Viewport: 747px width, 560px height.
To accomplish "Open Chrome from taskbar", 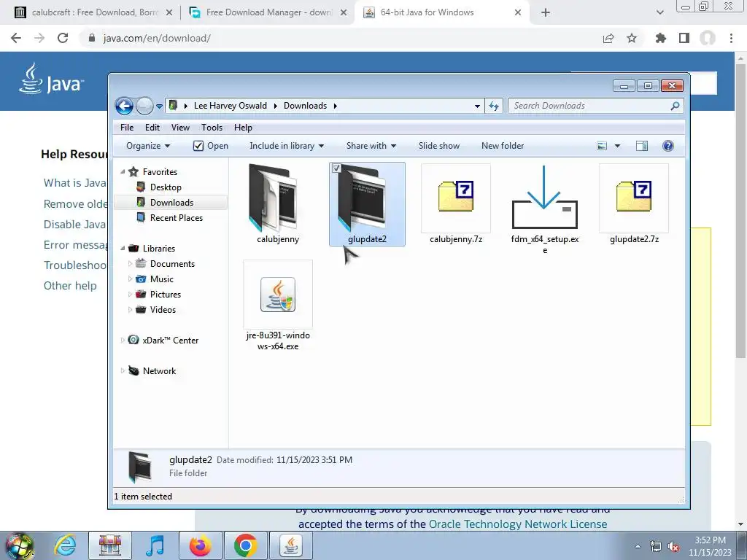I will pos(245,545).
